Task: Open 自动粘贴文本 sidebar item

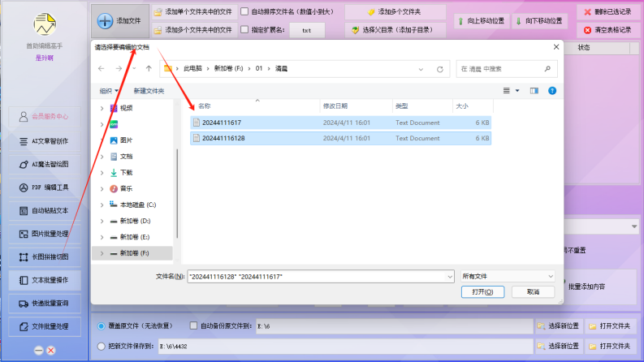Action: (x=45, y=210)
